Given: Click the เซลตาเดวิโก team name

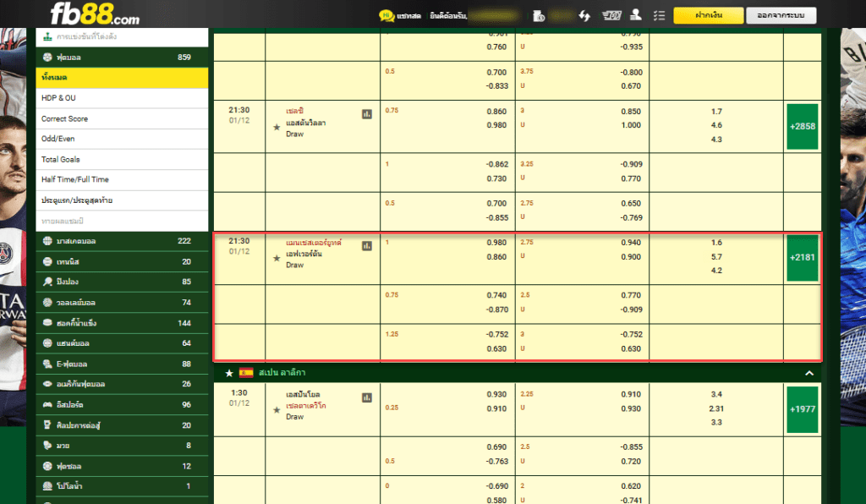Looking at the screenshot, I should click(306, 406).
